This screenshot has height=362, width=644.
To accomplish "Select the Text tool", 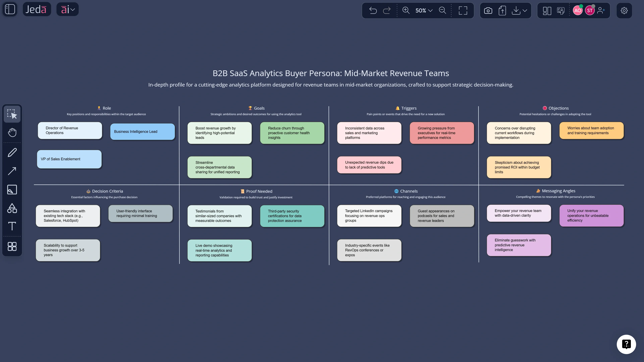I will (12, 226).
